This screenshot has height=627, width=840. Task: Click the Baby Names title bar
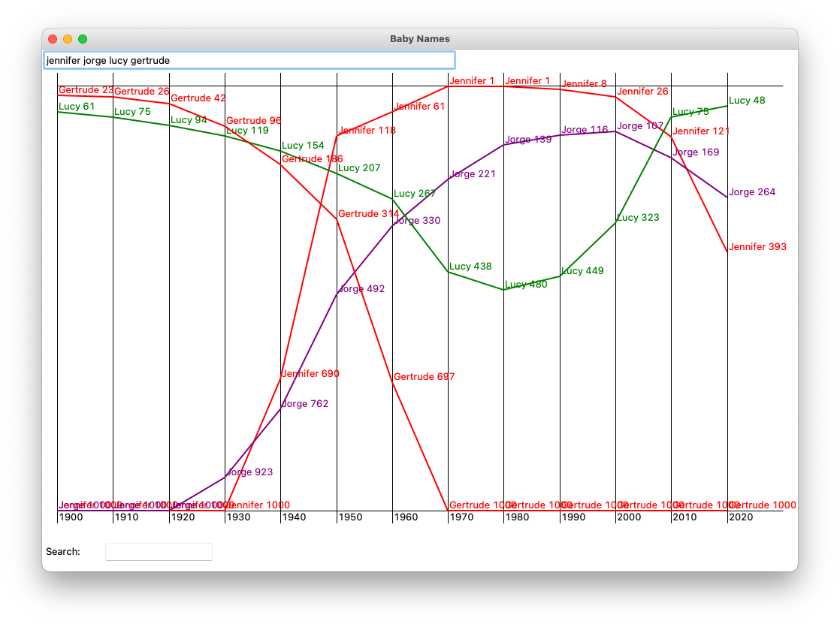point(419,39)
